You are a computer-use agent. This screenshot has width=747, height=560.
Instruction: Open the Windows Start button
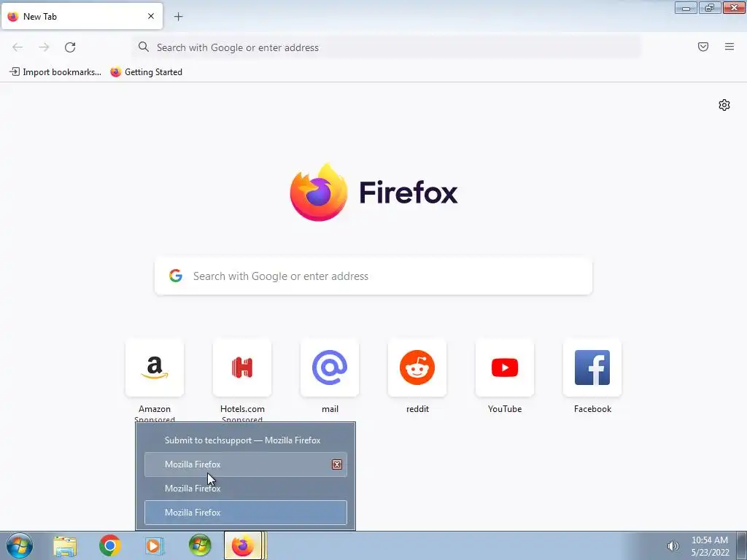[x=20, y=545]
